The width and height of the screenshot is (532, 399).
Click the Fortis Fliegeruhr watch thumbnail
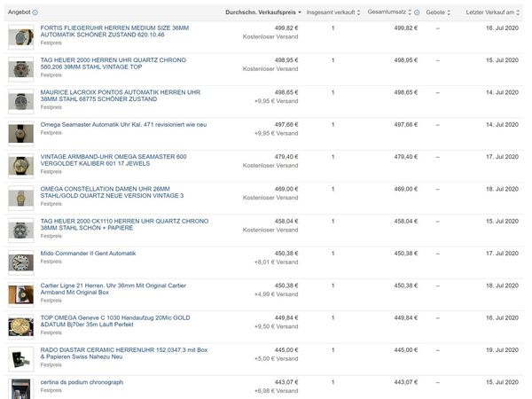pyautogui.click(x=21, y=37)
